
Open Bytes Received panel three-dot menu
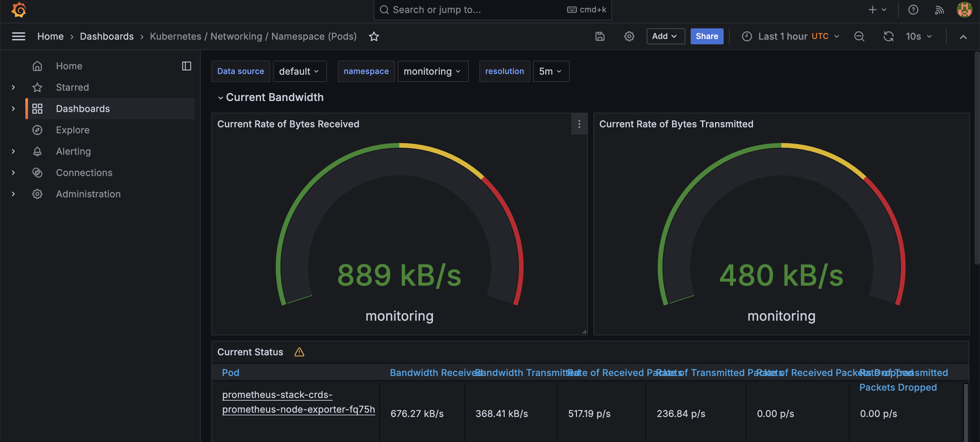click(x=579, y=124)
